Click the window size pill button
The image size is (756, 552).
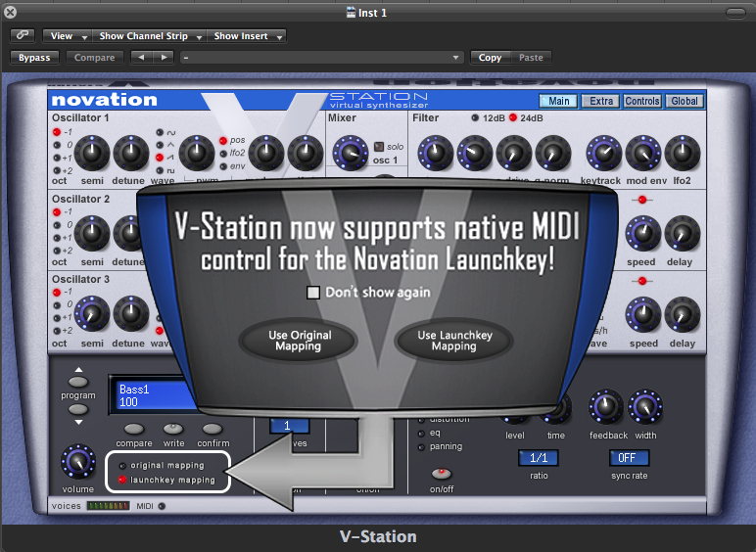point(735,13)
